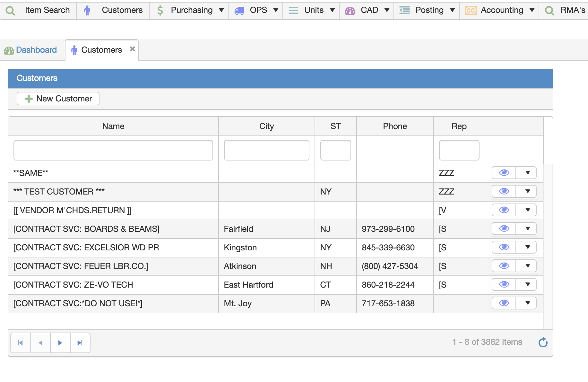Click the Accounting CC icon
The image size is (588, 382).
point(471,11)
